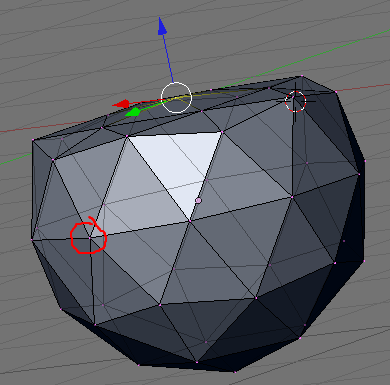Click the green Y-axis manipulator arrow
The height and width of the screenshot is (385, 390).
(132, 112)
